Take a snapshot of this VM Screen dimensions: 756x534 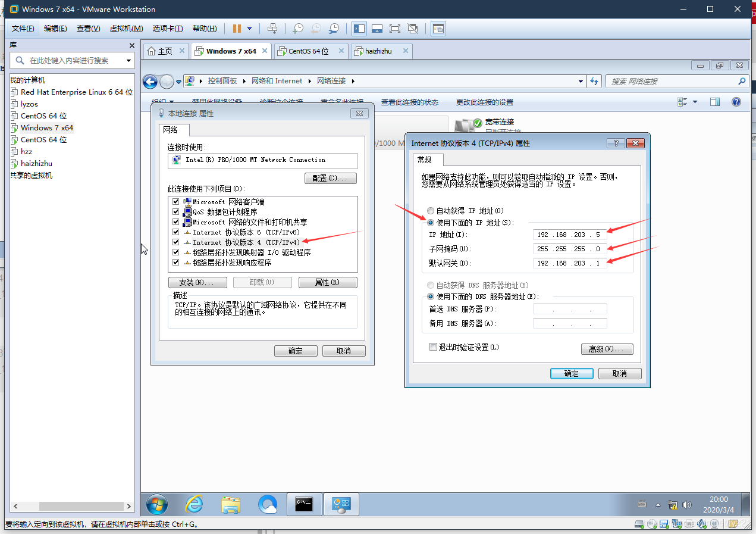(297, 29)
